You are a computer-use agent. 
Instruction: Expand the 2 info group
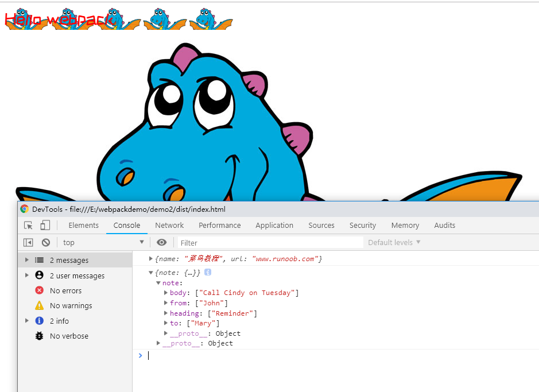coord(27,320)
